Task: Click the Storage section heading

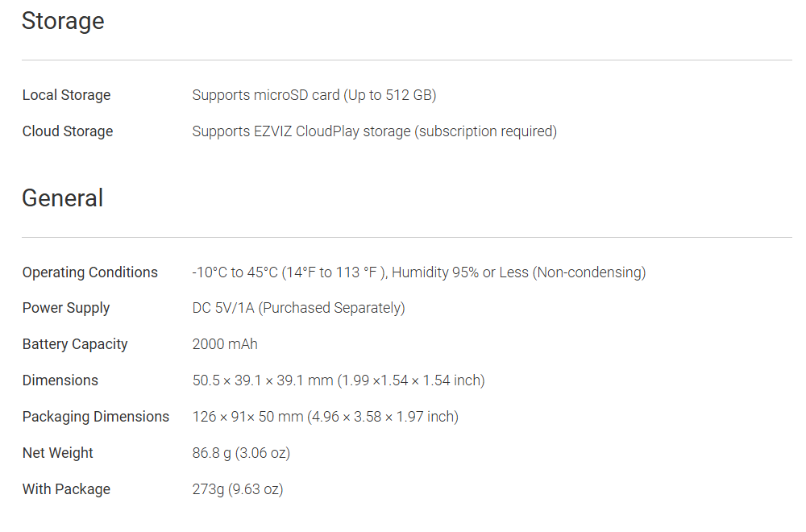Action: tap(63, 21)
